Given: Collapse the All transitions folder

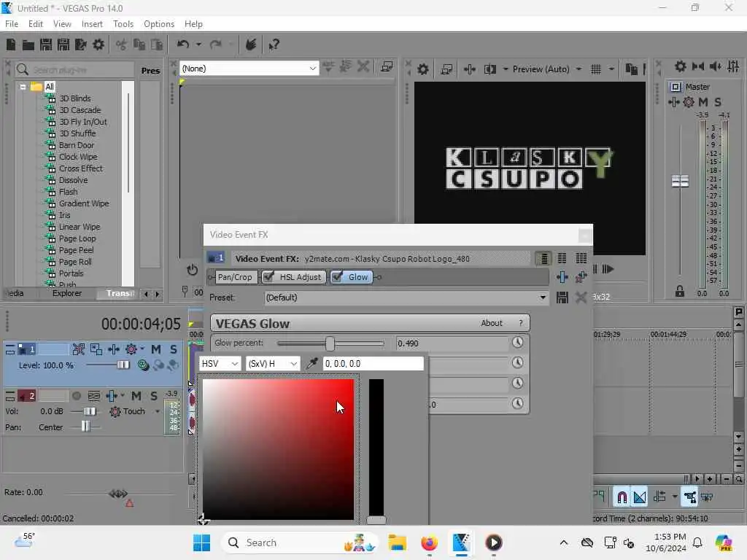Looking at the screenshot, I should pyautogui.click(x=23, y=87).
